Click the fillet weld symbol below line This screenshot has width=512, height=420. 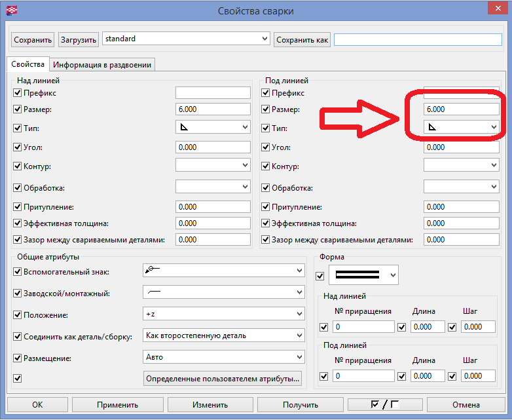tap(432, 127)
